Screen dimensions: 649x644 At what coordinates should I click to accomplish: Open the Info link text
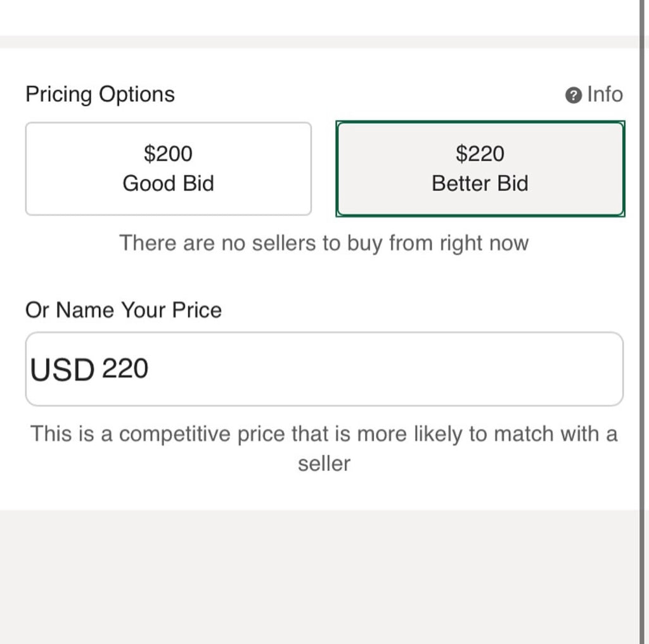pyautogui.click(x=605, y=94)
